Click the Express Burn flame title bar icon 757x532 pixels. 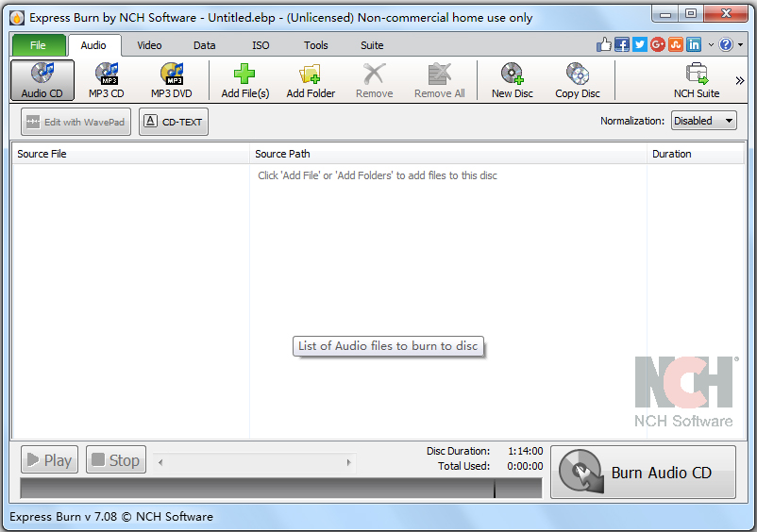17,18
